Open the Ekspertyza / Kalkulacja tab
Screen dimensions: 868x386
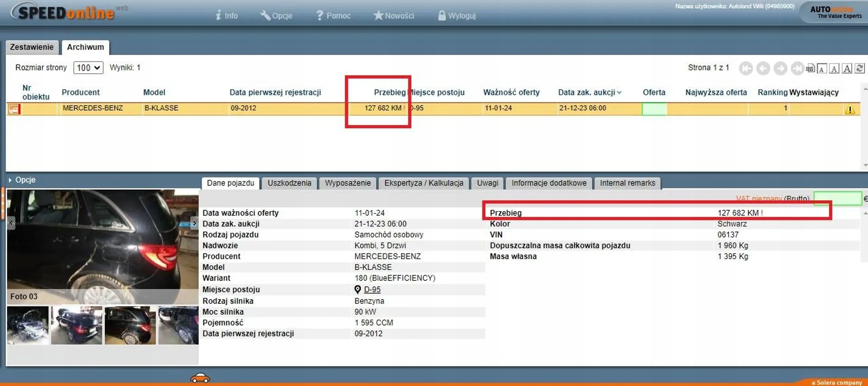pos(424,183)
